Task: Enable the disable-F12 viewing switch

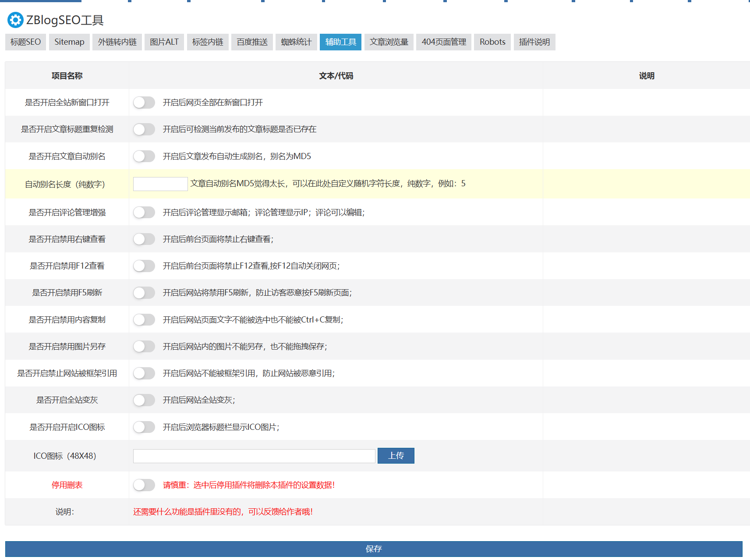Action: 144,266
